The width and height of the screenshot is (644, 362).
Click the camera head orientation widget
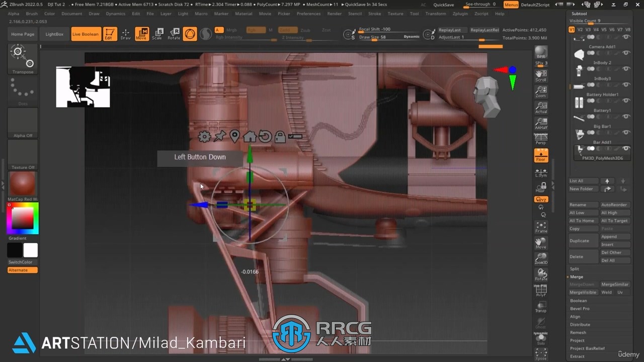487,98
